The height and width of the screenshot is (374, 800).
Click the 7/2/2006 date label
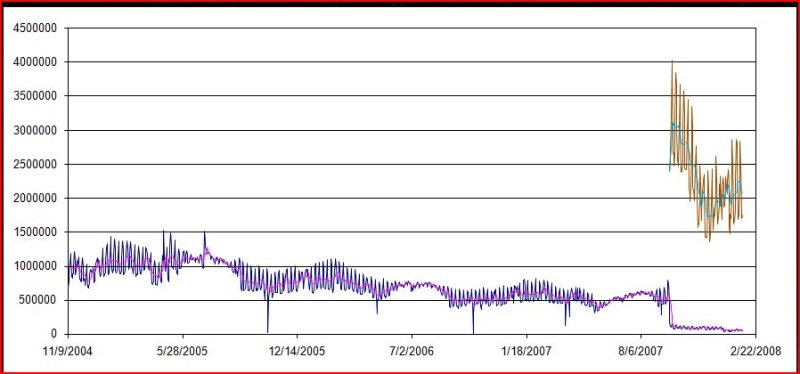(411, 352)
